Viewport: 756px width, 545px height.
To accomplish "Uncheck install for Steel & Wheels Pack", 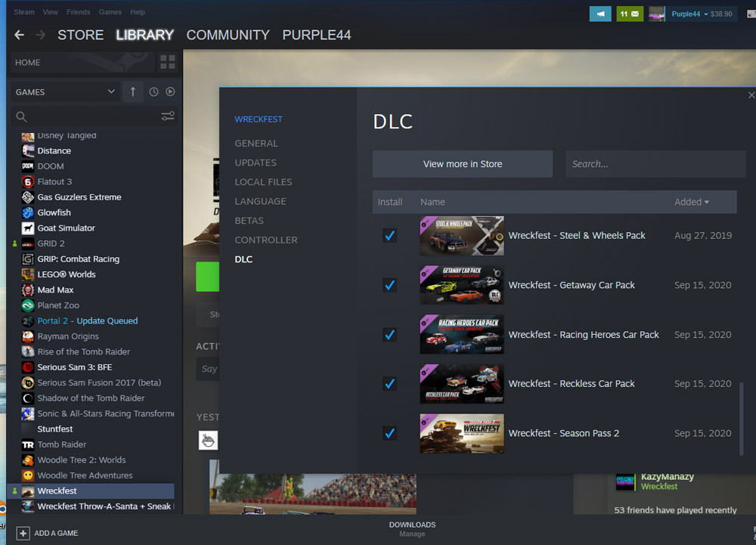I will click(389, 236).
